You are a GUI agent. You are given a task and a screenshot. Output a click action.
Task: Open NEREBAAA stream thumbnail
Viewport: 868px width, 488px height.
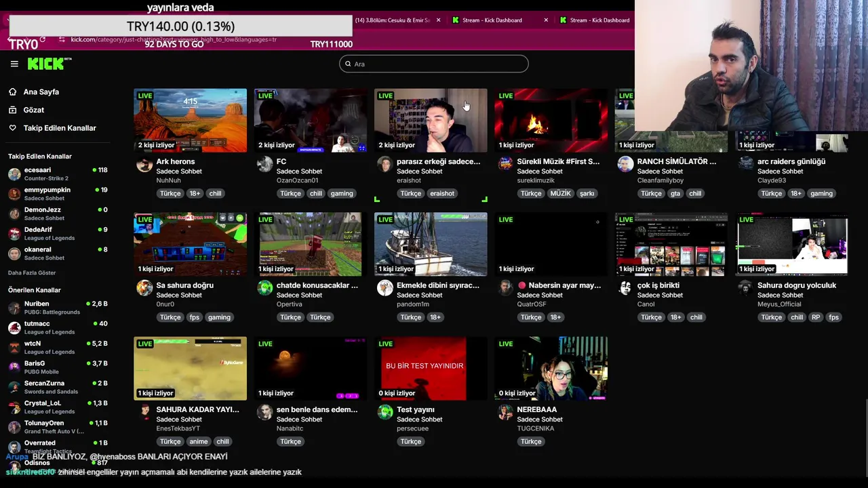tap(551, 368)
